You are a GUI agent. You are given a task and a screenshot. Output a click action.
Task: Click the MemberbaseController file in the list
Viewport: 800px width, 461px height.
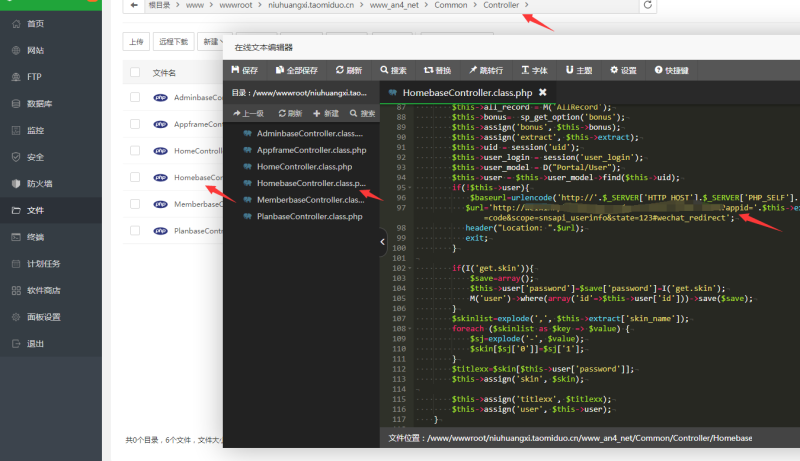point(198,204)
